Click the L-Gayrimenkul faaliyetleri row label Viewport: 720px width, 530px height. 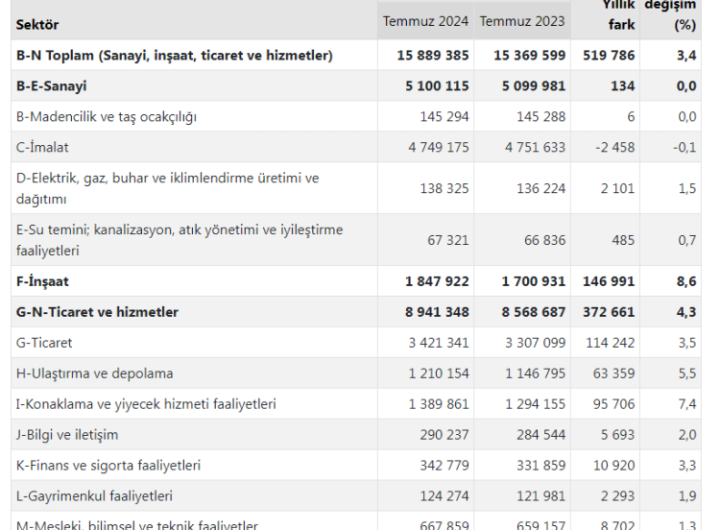[95, 496]
